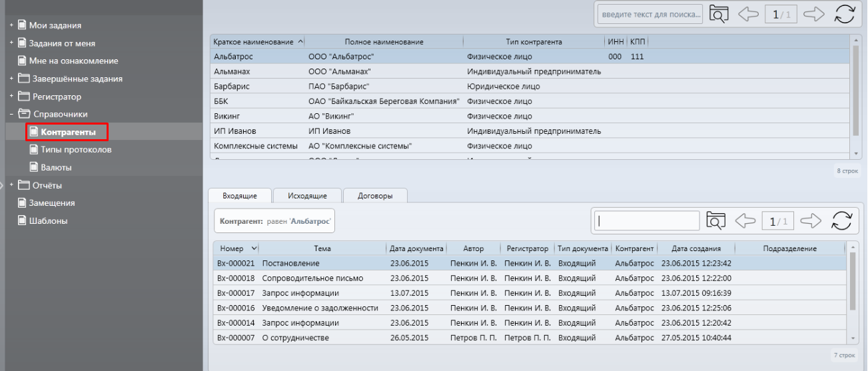
Task: Open Типы протоколов in the sidebar
Action: (x=76, y=150)
